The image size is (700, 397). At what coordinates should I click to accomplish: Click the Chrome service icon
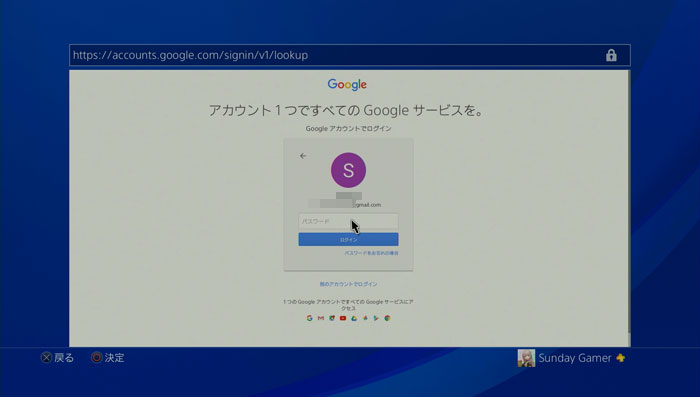pyautogui.click(x=388, y=318)
